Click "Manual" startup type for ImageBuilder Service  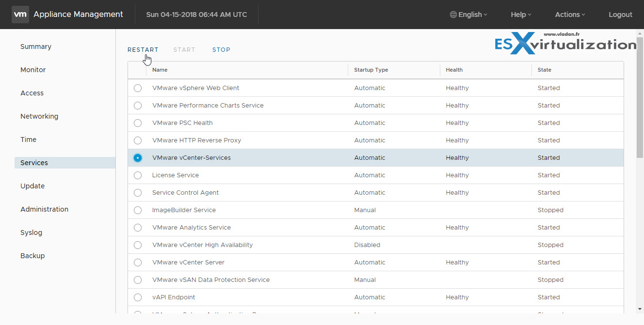tap(365, 210)
